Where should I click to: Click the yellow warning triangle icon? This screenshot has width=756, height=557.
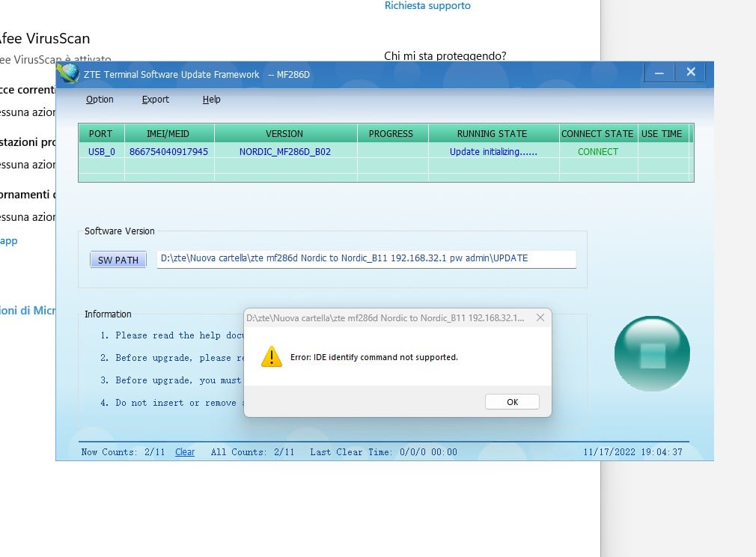coord(272,357)
